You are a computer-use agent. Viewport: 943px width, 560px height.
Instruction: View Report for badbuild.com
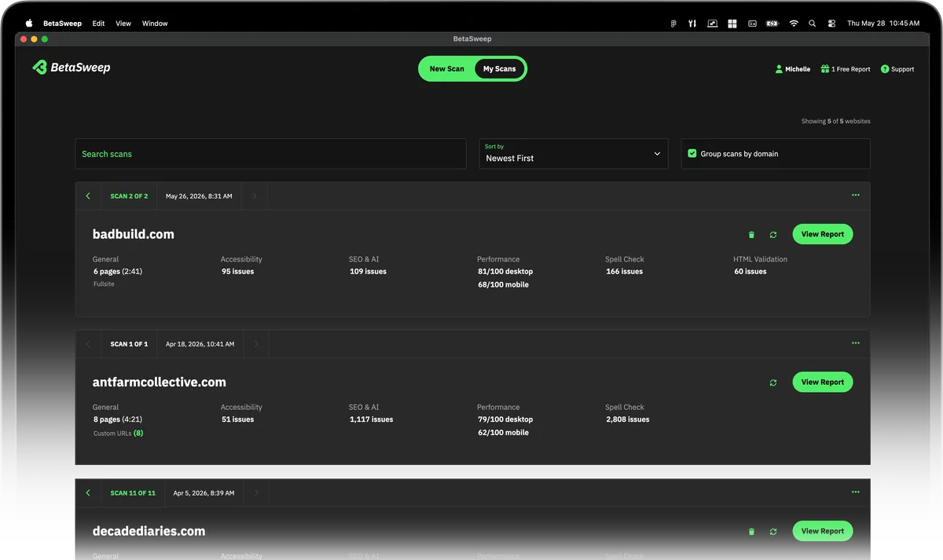[x=823, y=234]
